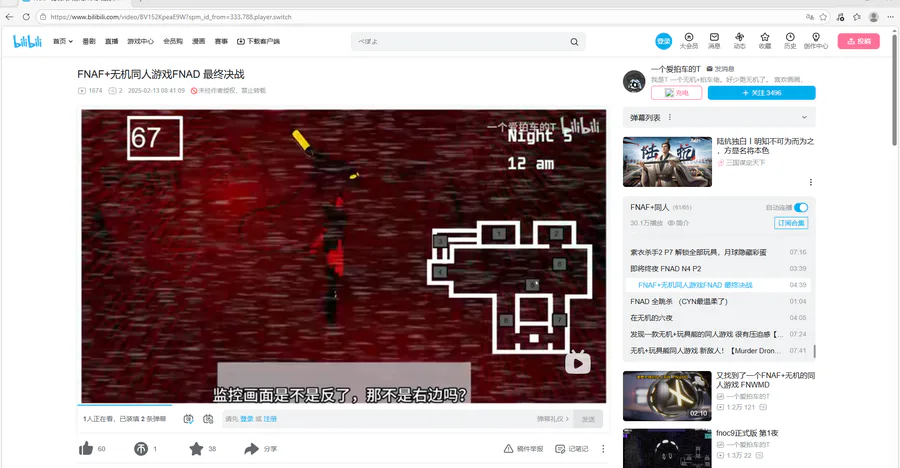Select playlist item 在无机的六夜
900x468 pixels.
point(718,318)
